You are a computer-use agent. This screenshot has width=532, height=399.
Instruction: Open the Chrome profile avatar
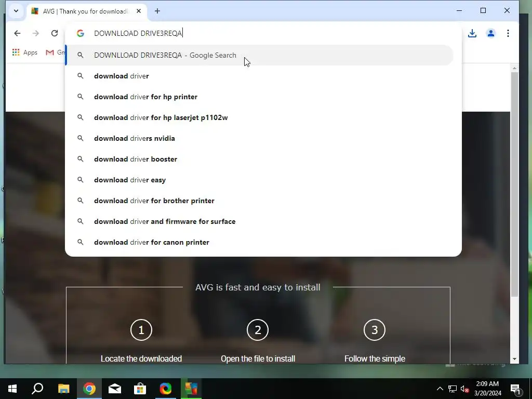tap(490, 33)
